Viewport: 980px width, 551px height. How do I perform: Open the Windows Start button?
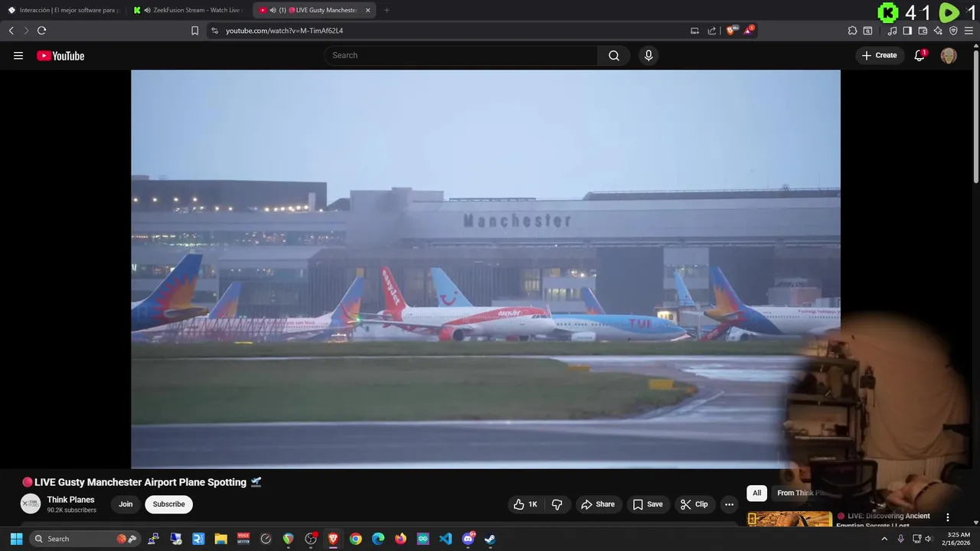tap(16, 539)
